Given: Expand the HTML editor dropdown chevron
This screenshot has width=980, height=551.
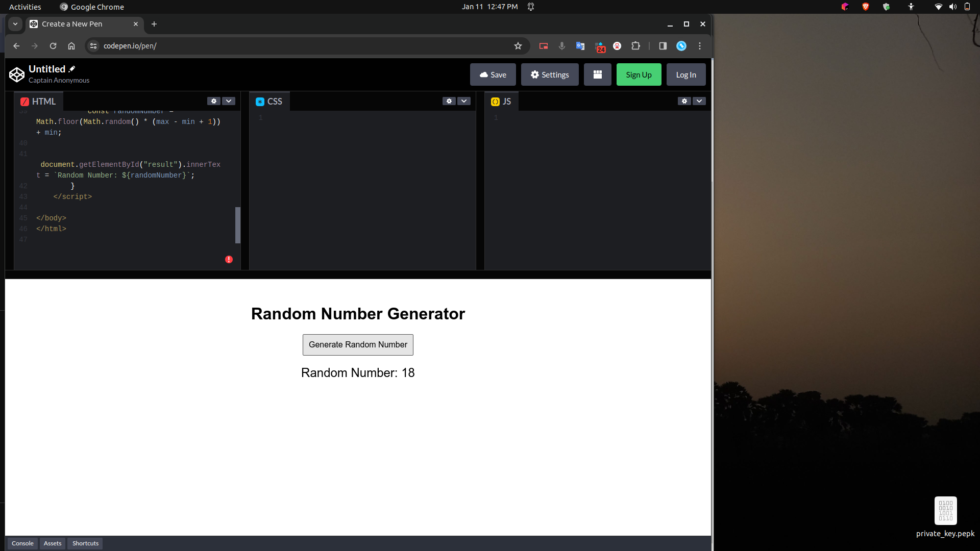Looking at the screenshot, I should (x=229, y=101).
